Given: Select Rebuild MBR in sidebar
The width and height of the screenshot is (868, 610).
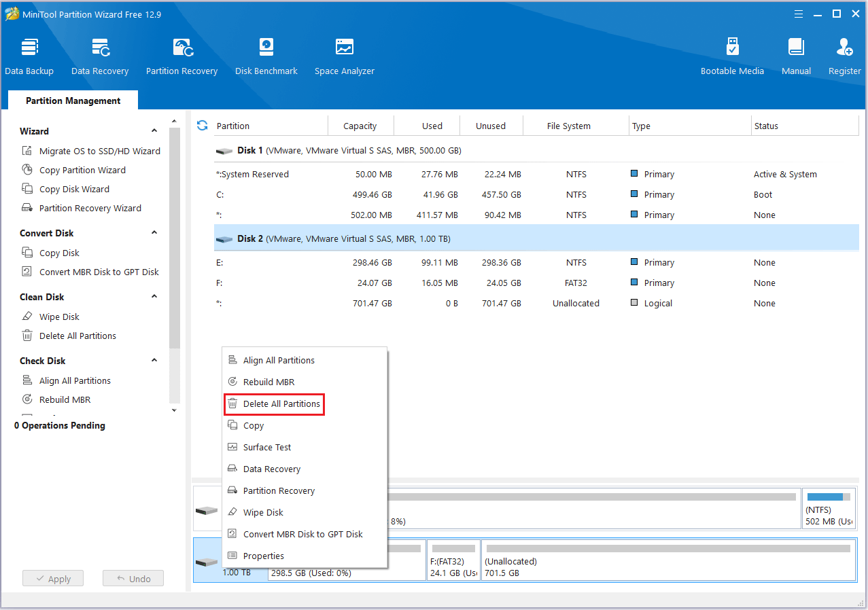Looking at the screenshot, I should tap(56, 399).
